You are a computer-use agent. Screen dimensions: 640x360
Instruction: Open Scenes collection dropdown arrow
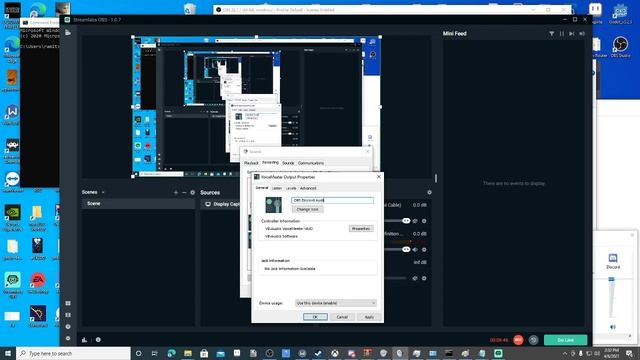103,192
